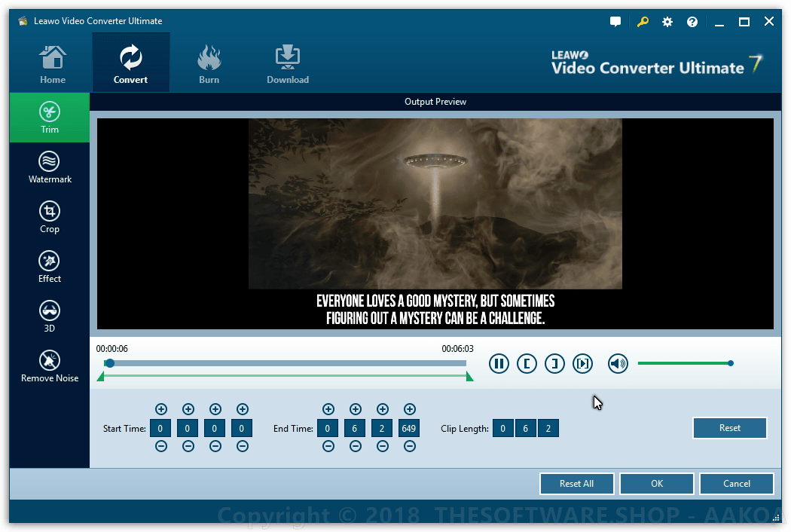Open the Watermark editing panel
The width and height of the screenshot is (791, 532).
(x=50, y=167)
